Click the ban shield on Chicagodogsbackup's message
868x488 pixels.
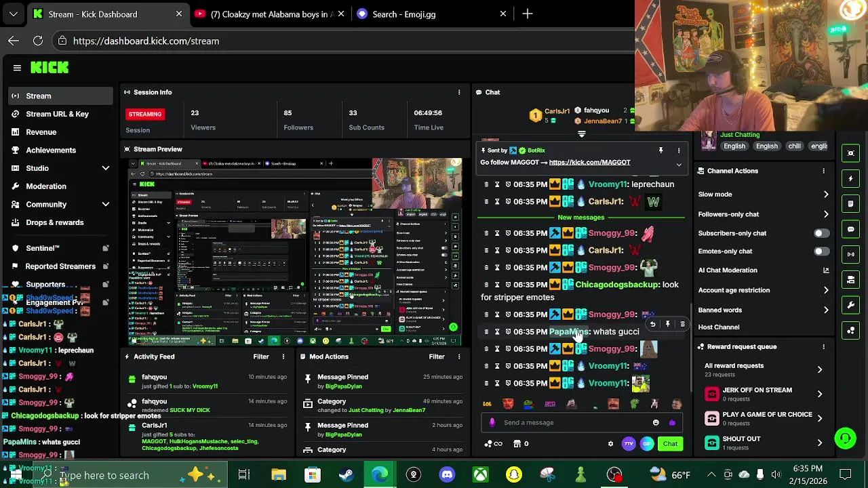pos(507,285)
